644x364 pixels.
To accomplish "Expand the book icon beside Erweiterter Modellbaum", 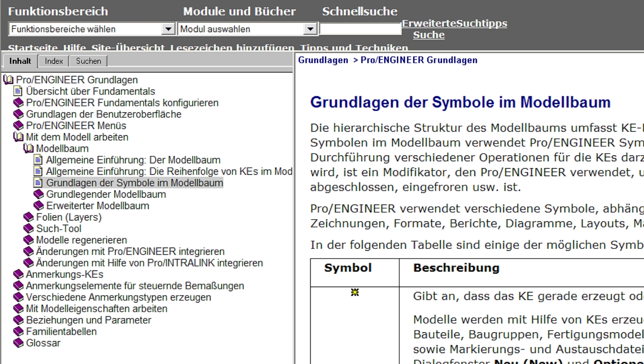I will [x=39, y=205].
